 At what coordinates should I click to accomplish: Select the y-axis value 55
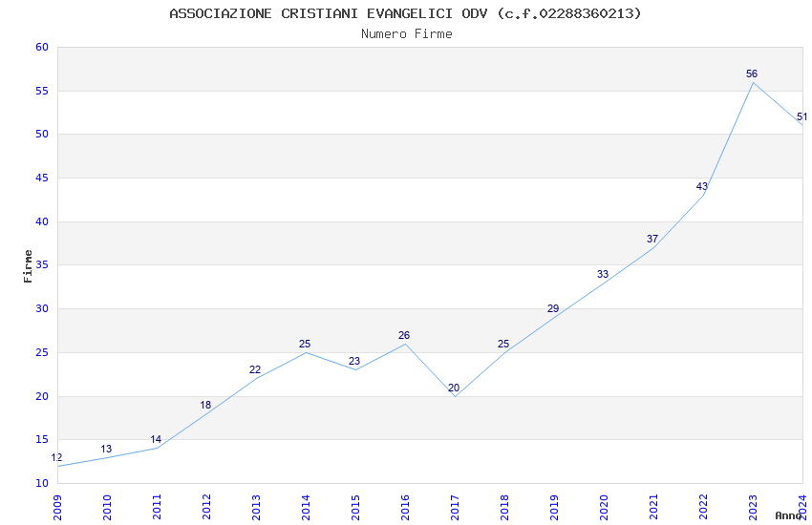(x=42, y=91)
